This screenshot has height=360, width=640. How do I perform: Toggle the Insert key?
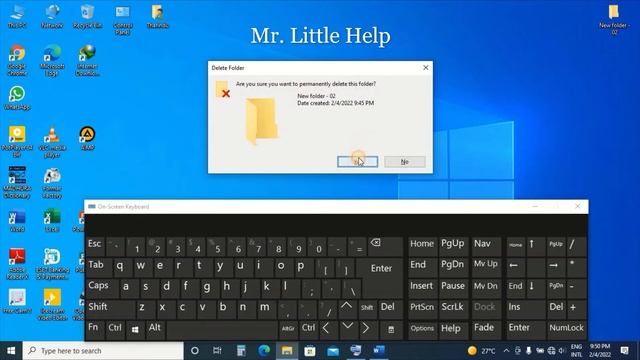click(x=422, y=287)
